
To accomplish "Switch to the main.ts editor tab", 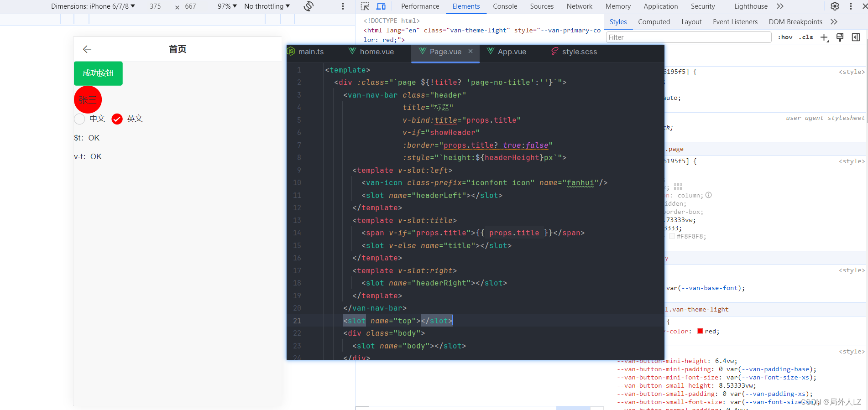I will [x=306, y=52].
